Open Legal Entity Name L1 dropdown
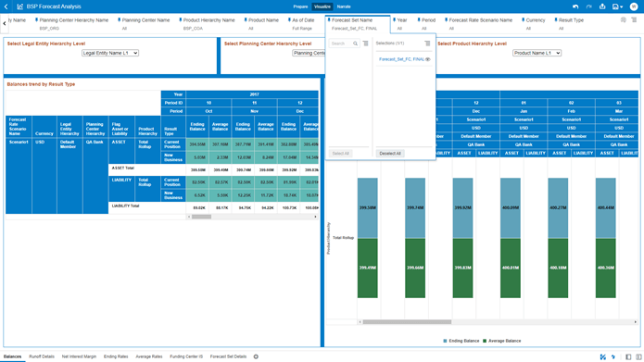Screen dimensions: 644x362 (110, 53)
